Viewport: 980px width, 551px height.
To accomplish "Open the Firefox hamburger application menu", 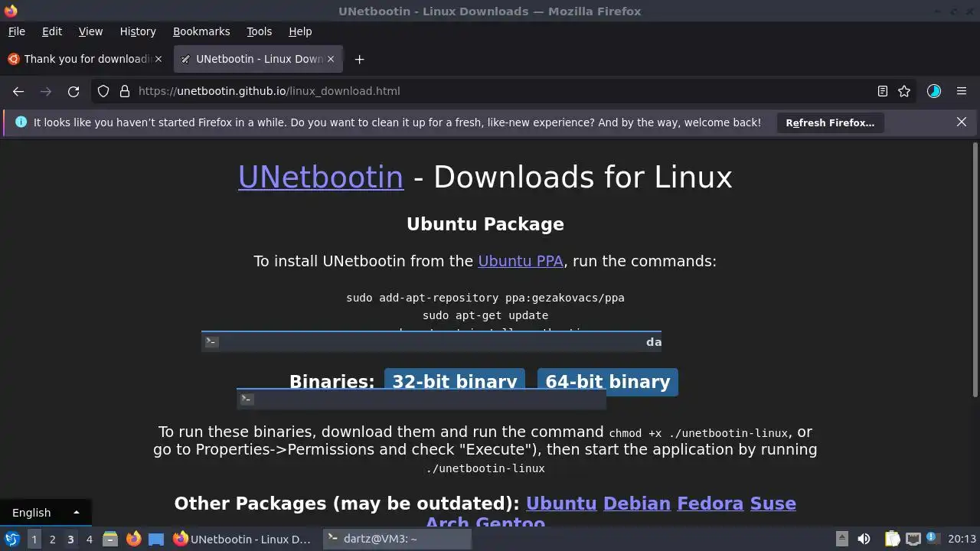I will [962, 91].
